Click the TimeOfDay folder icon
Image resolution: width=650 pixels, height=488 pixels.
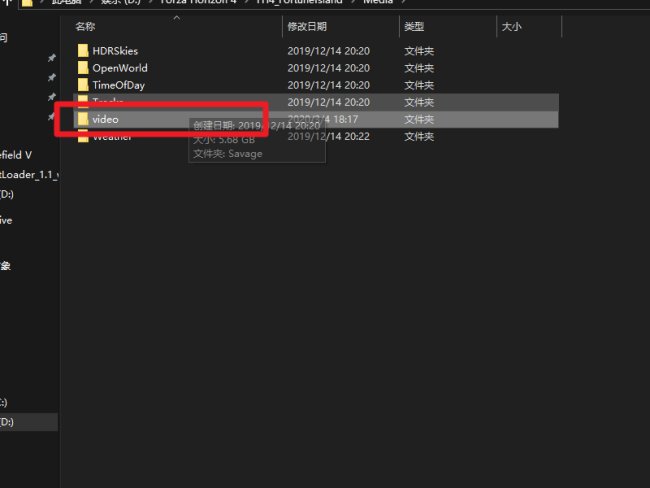click(83, 85)
